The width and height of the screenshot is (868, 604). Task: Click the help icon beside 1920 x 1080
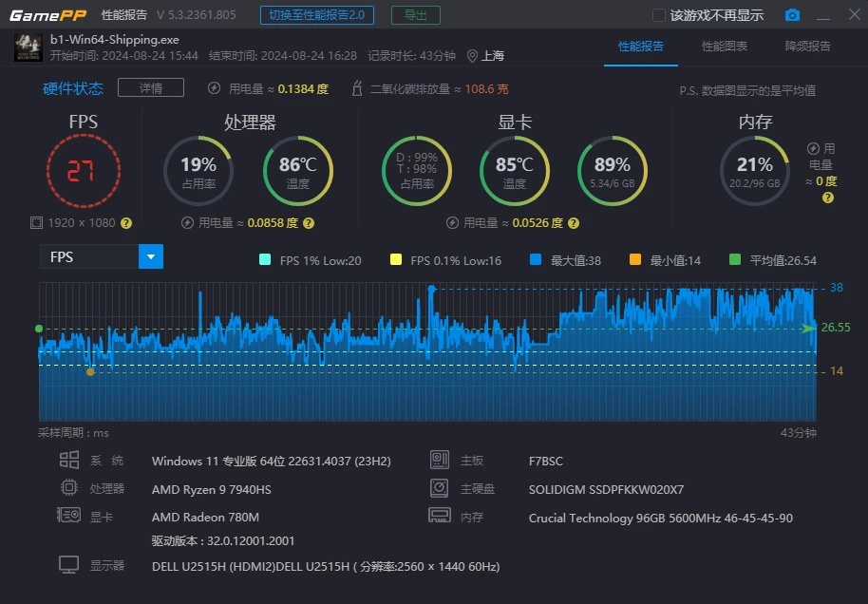tap(126, 223)
